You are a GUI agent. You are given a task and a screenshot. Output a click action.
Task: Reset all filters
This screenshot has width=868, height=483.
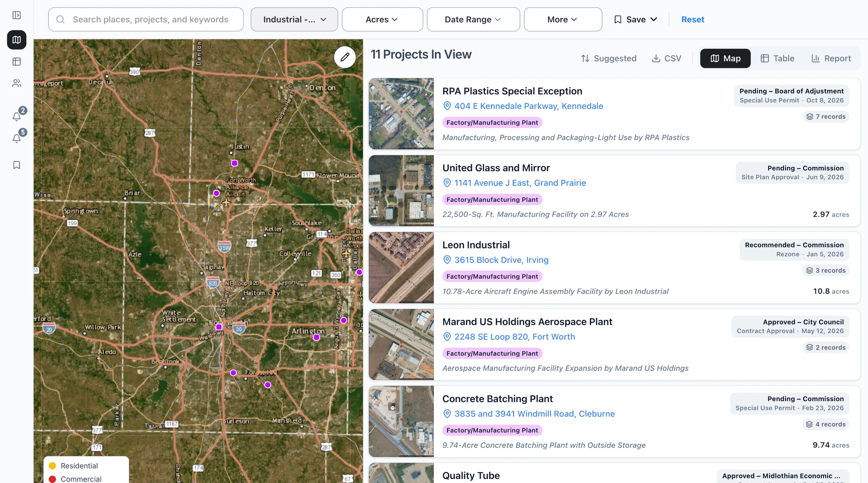coord(693,20)
